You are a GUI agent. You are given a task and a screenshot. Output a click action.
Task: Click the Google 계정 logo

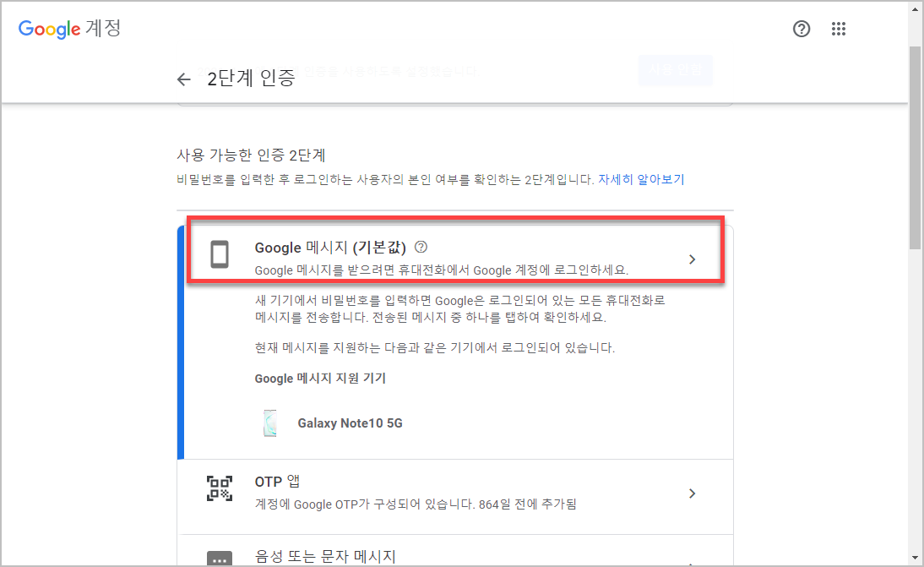[69, 28]
